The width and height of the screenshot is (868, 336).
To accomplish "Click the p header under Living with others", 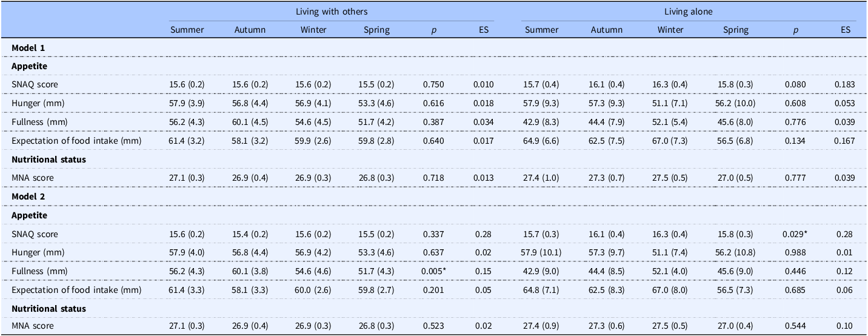I will tap(433, 30).
